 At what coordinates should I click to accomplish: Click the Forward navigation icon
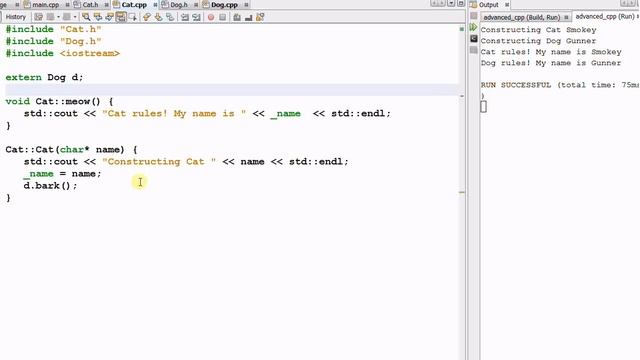coord(67,17)
